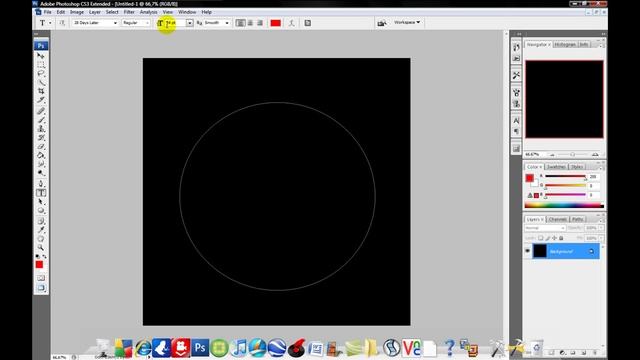The image size is (640, 360).
Task: Select the Ellipse shape tool
Action: (41, 211)
